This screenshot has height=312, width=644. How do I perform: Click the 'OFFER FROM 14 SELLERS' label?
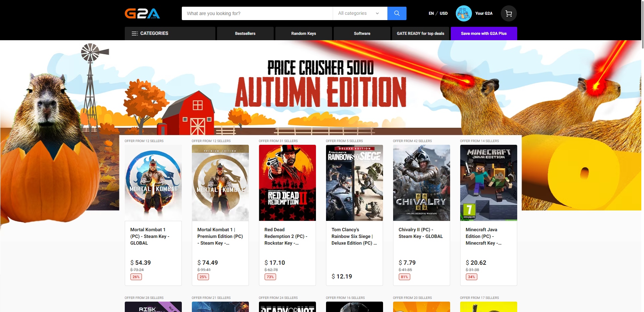480,141
